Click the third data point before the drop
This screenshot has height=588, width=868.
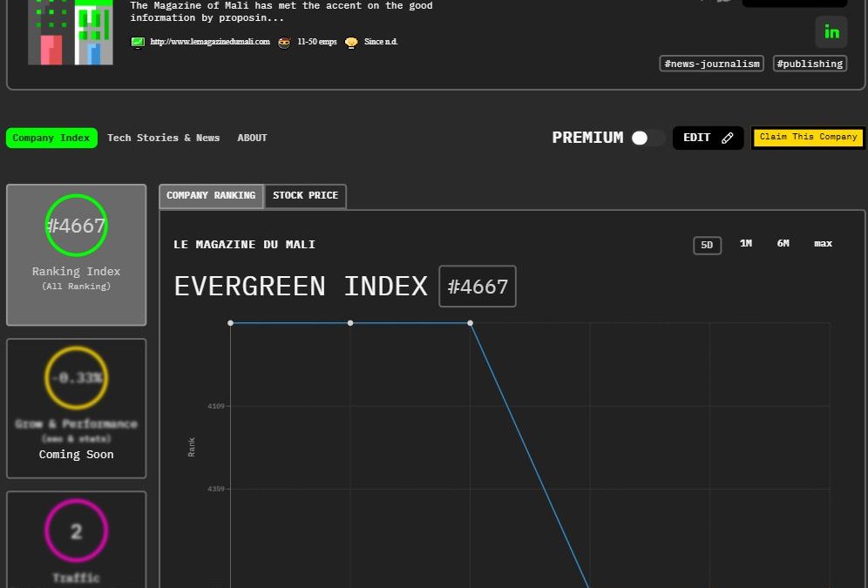pos(470,323)
